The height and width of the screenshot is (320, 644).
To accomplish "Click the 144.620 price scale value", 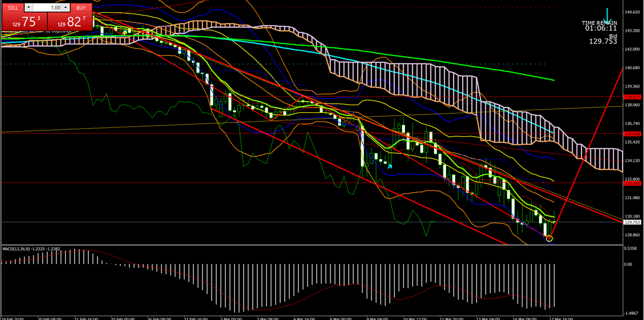I will click(x=632, y=12).
